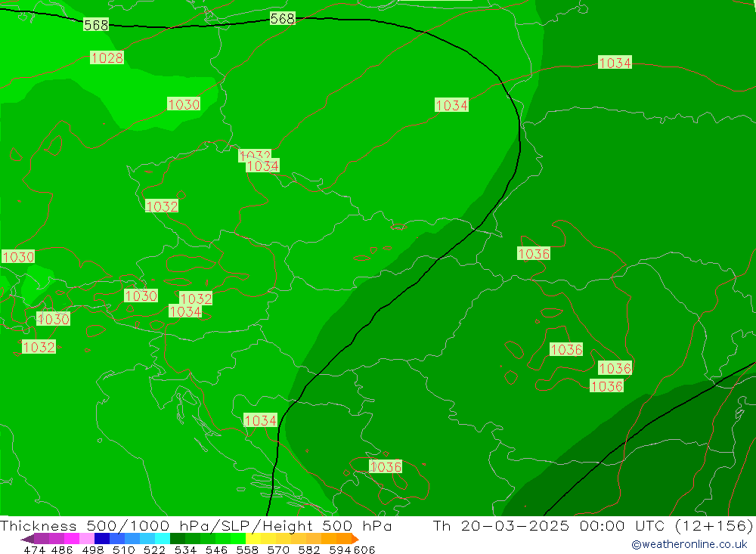756x554 pixels.
Task: Click the legend value 498
Action: click(92, 549)
